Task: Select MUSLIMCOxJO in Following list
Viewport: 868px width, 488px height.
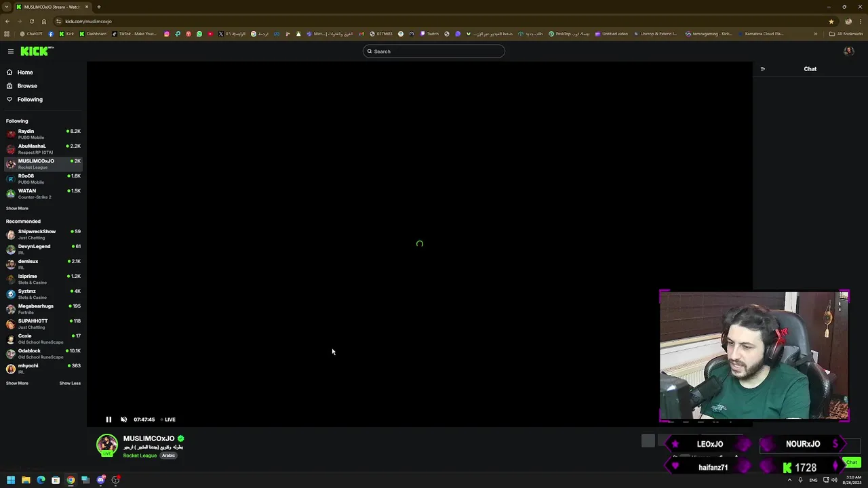Action: pos(43,164)
